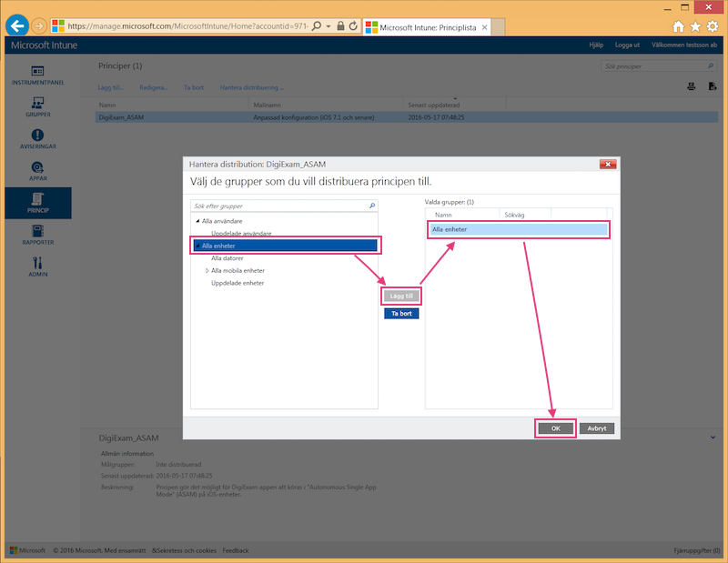Click Redigera... in policy toolbar

154,87
